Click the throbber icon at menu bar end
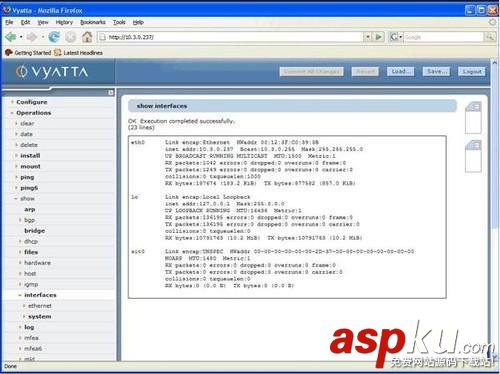The height and width of the screenshot is (374, 500). [492, 22]
